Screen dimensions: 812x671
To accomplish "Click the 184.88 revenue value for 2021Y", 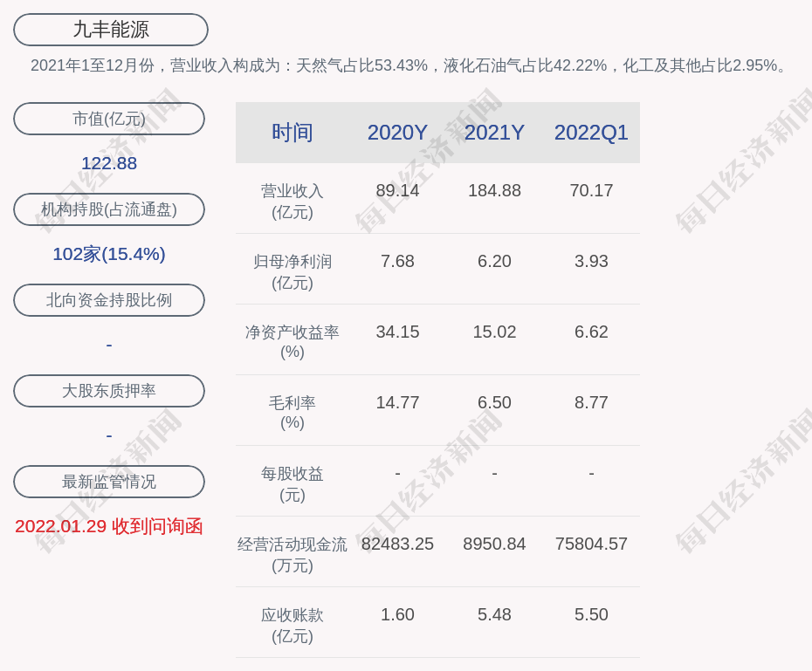I will (494, 190).
